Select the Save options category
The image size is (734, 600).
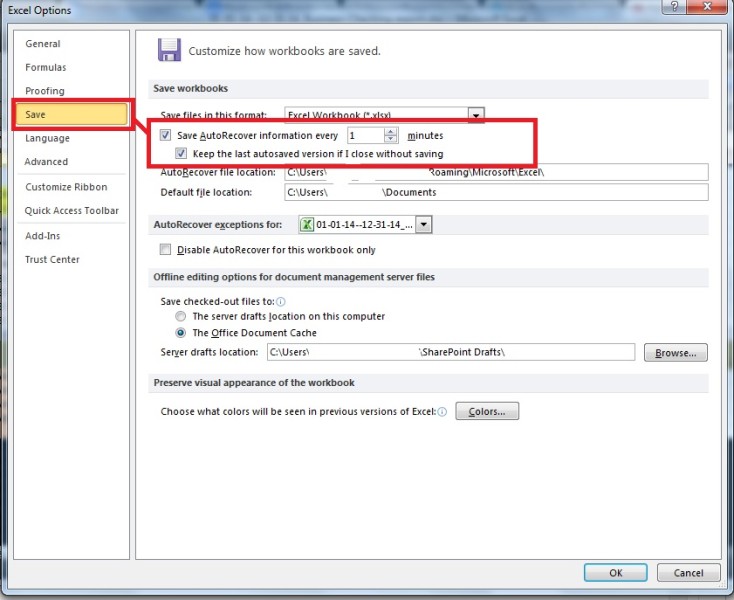click(71, 115)
